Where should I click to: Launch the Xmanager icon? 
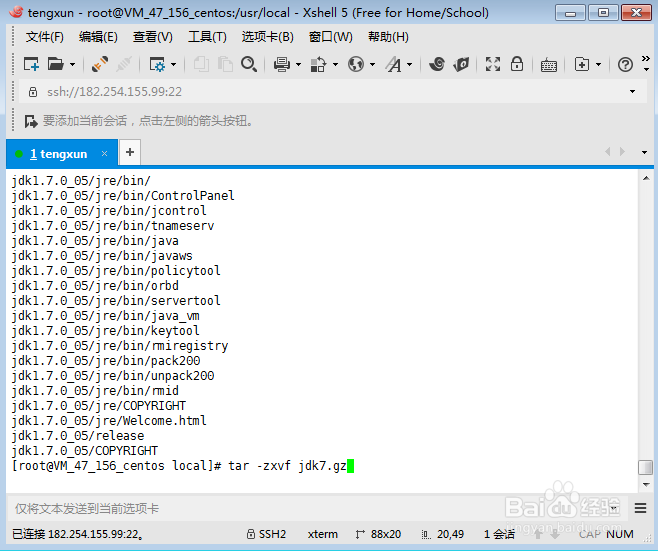tap(461, 64)
